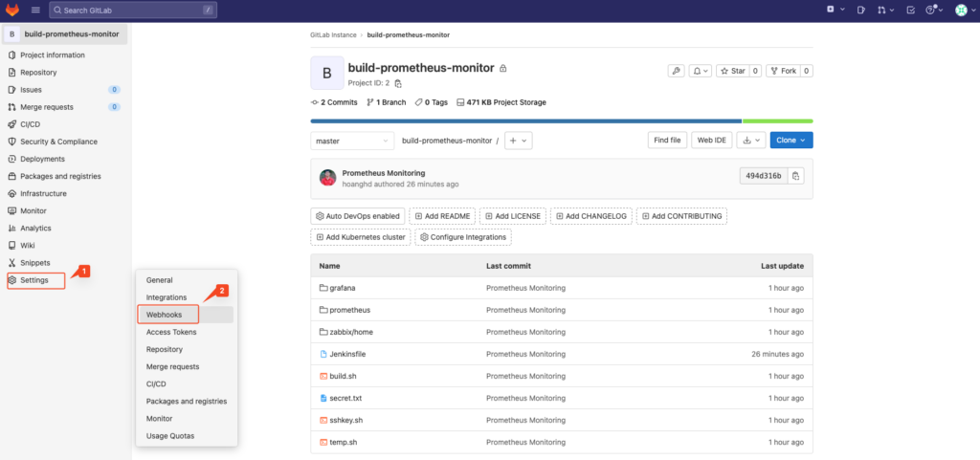Fork the project

coord(783,71)
